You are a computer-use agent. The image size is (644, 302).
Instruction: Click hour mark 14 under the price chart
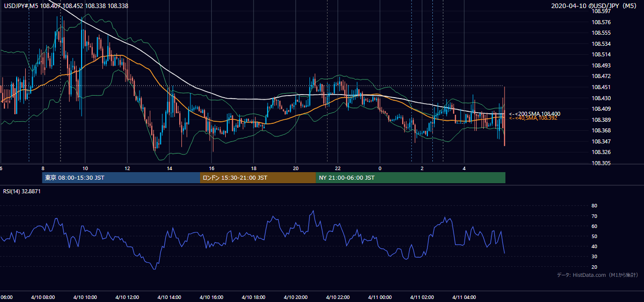[x=169, y=169]
